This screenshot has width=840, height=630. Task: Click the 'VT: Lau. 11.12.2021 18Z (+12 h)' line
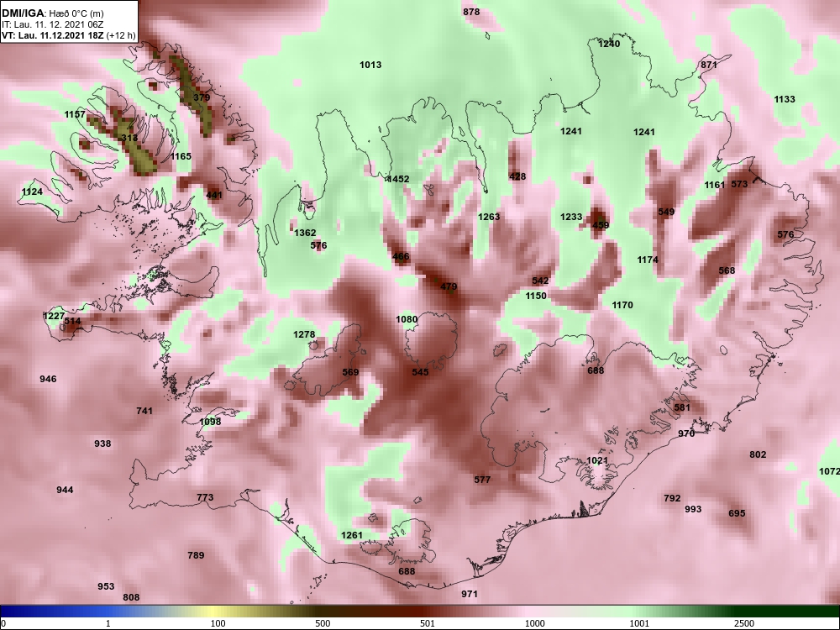pyautogui.click(x=69, y=36)
